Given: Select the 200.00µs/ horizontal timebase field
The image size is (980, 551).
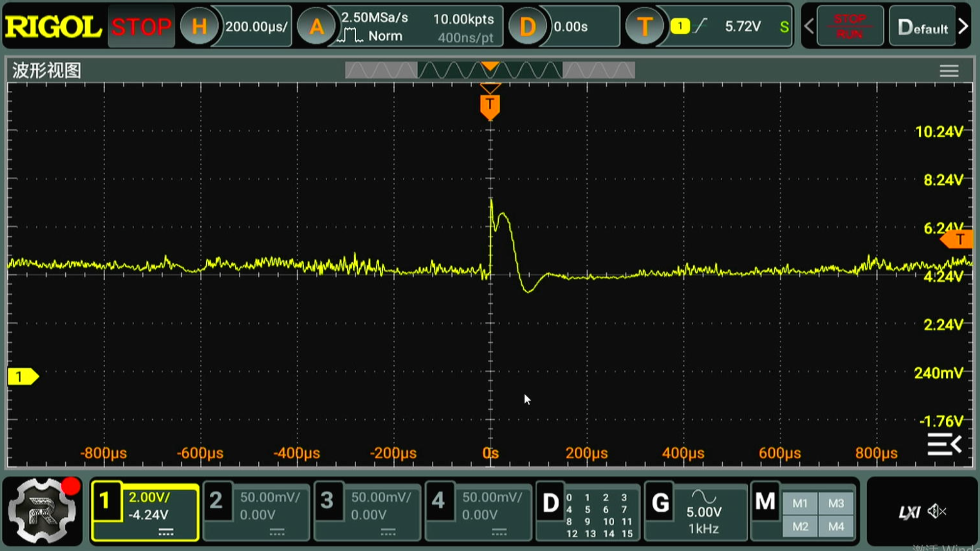Looking at the screenshot, I should (x=256, y=27).
